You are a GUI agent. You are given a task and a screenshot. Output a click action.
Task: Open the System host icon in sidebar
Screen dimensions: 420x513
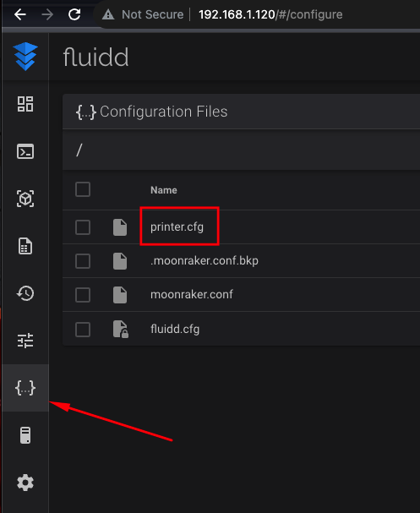pos(25,435)
